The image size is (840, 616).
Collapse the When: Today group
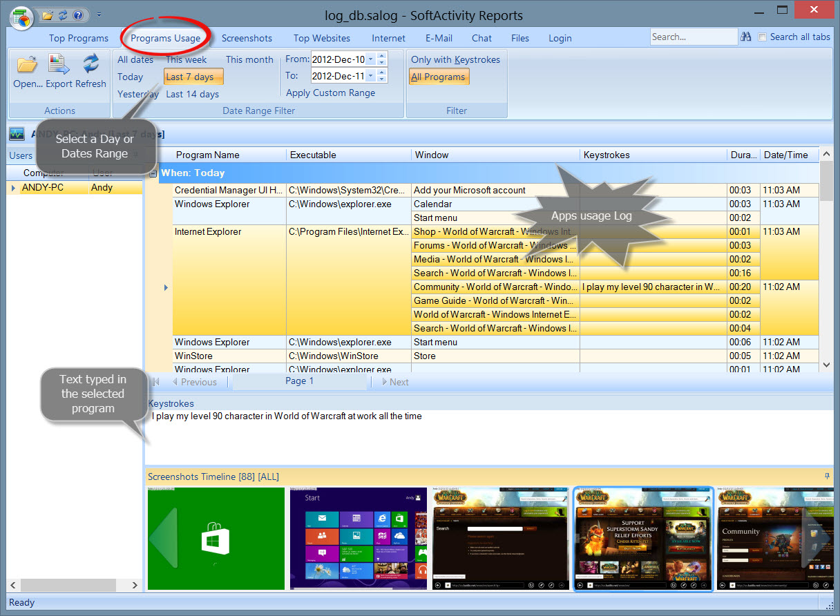tap(153, 173)
